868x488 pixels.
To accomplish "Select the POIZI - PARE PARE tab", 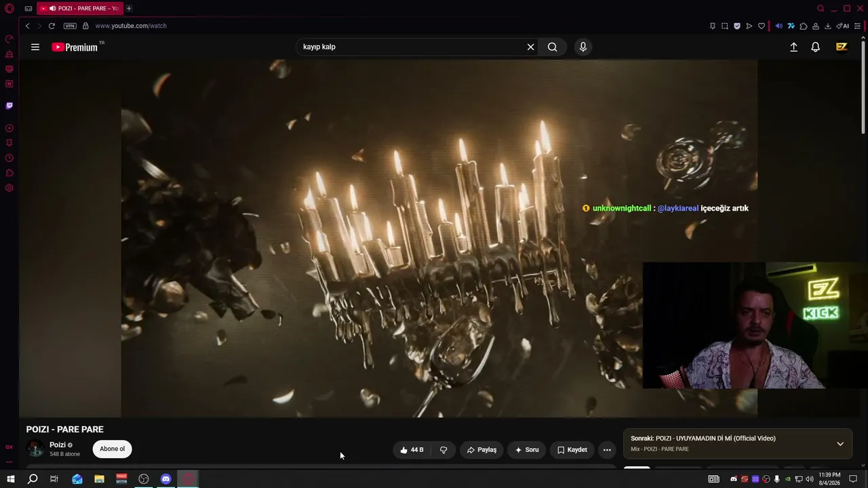I will (79, 8).
